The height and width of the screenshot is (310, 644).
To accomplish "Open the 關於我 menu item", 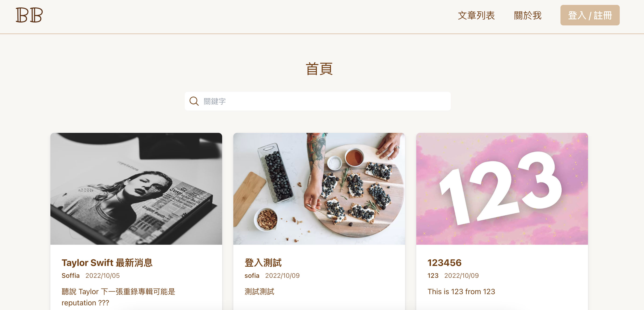I will coord(528,15).
